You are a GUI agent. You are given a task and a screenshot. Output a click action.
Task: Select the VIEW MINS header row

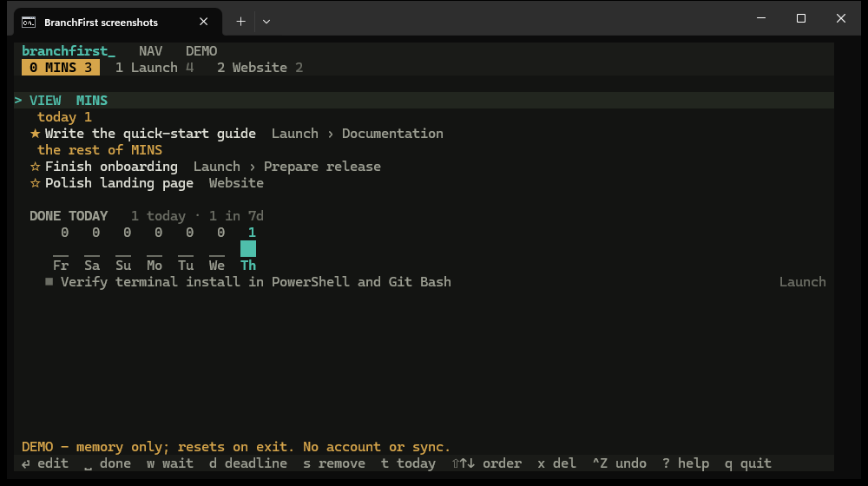point(424,100)
